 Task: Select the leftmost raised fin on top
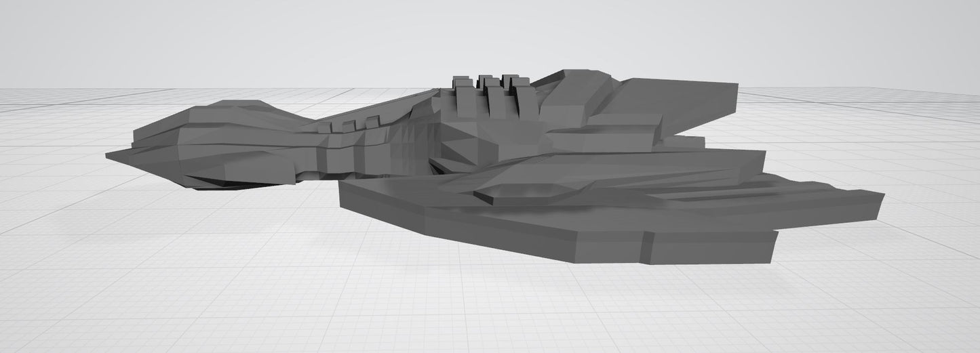[464, 95]
